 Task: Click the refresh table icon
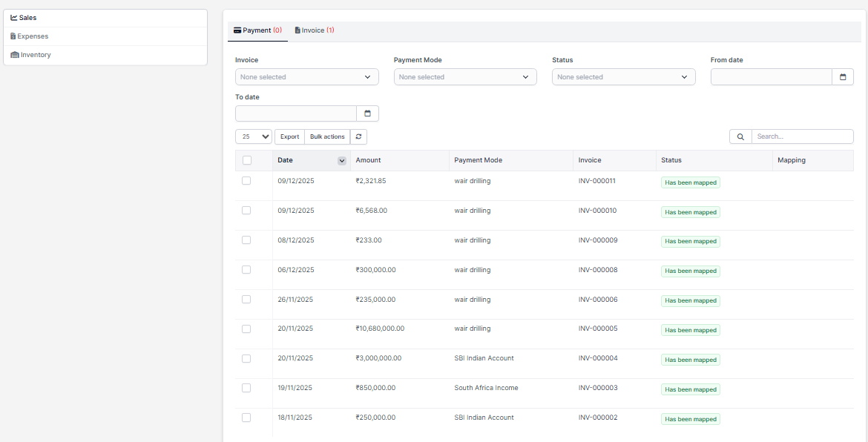[359, 136]
